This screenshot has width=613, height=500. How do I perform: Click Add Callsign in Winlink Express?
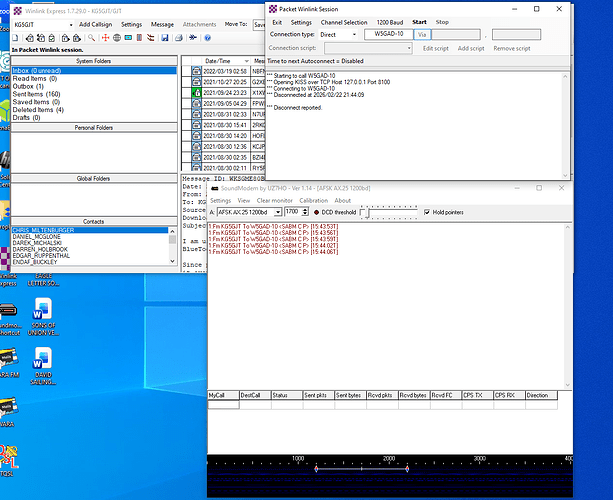coord(95,24)
